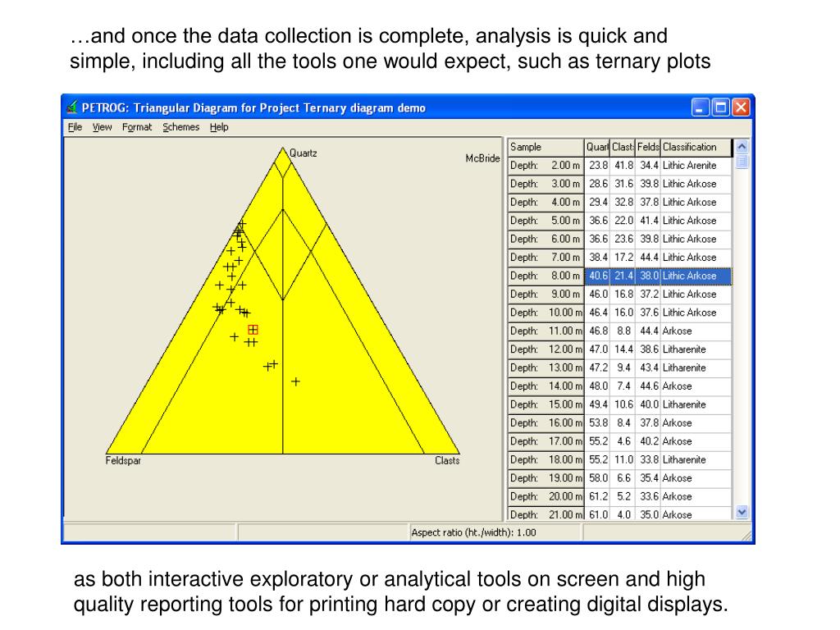Open the Help menu
Screen dimensions: 840x630
(218, 127)
